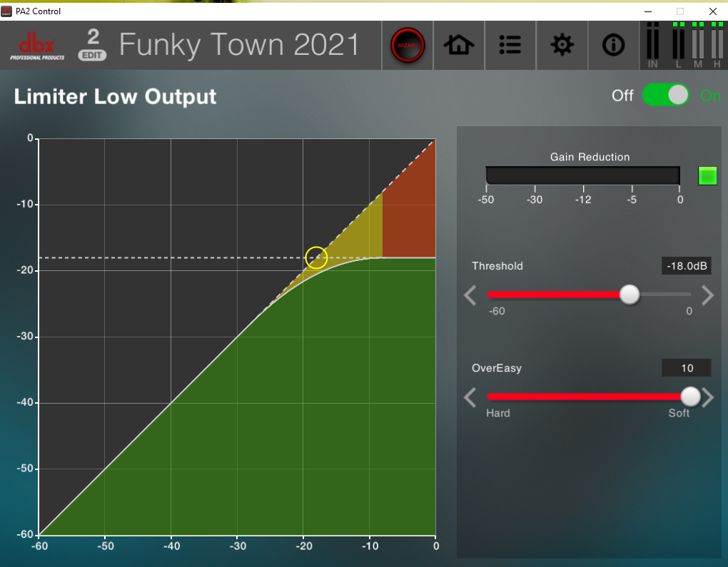The width and height of the screenshot is (728, 567).
Task: Click the yellow threshold circle on graph
Action: [316, 257]
